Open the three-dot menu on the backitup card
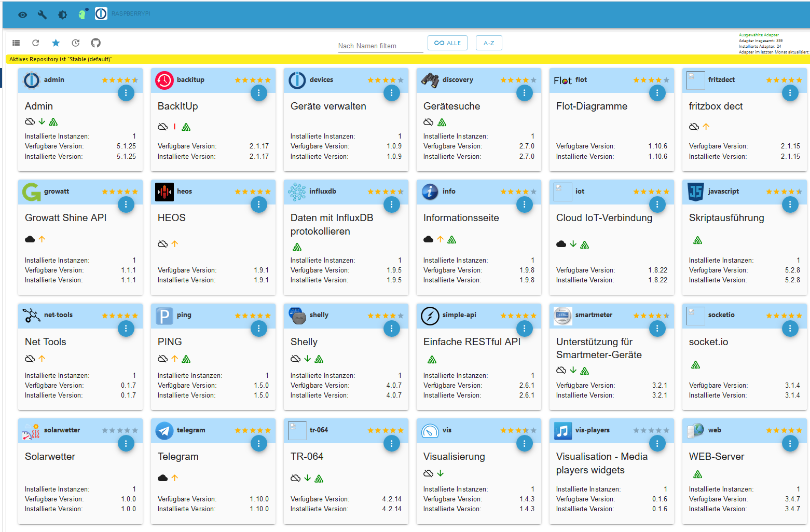This screenshot has height=532, width=810. tap(259, 93)
